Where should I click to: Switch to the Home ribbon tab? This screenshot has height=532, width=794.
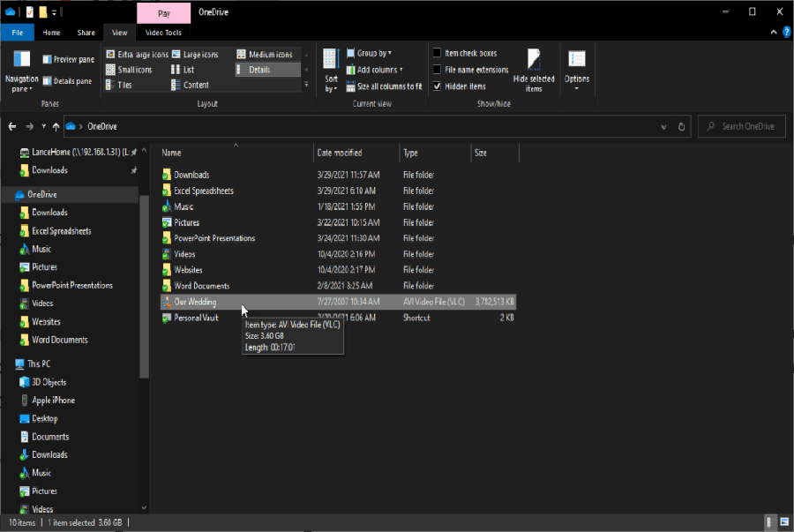pyautogui.click(x=51, y=33)
